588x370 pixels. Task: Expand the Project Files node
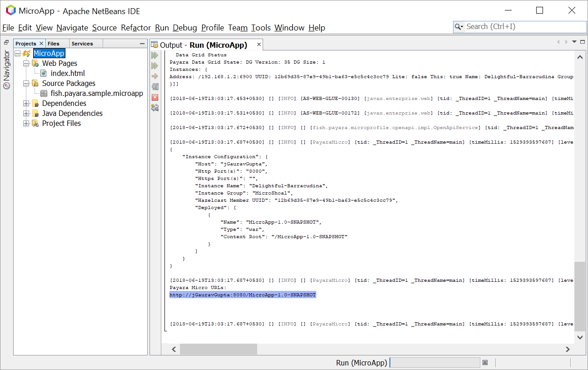click(x=26, y=123)
